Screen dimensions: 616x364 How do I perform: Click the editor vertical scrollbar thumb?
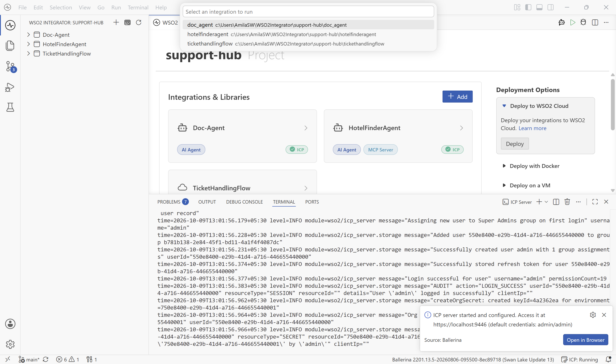click(613, 105)
